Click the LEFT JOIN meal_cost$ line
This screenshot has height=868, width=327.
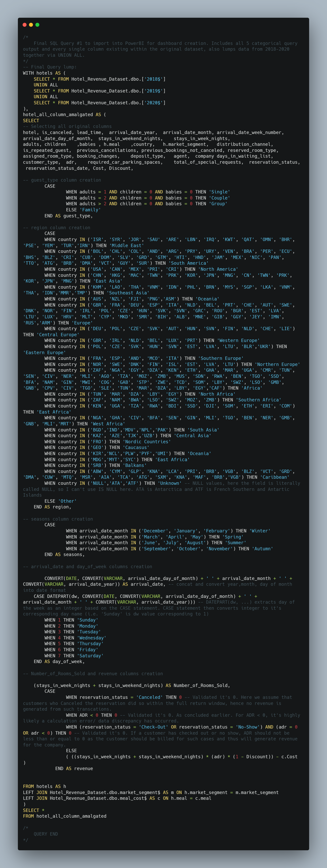pos(117,798)
